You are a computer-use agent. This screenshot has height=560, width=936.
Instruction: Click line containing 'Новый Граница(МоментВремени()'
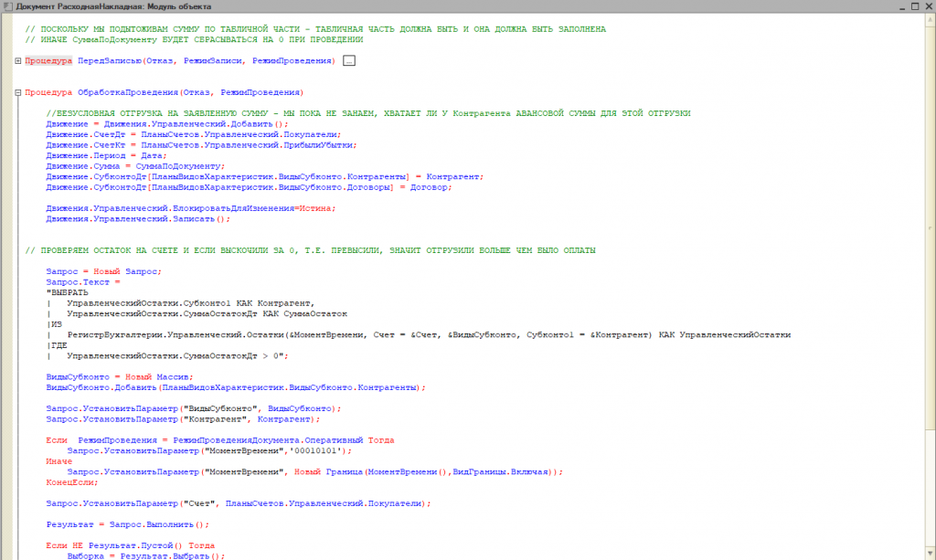point(315,472)
